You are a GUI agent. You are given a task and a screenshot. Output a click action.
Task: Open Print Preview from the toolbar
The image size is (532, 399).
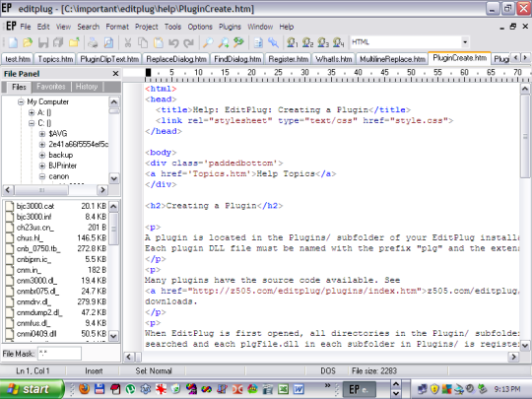pos(108,42)
